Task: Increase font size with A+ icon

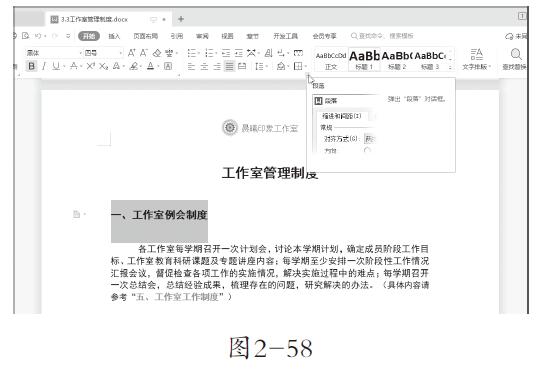Action: [131, 53]
